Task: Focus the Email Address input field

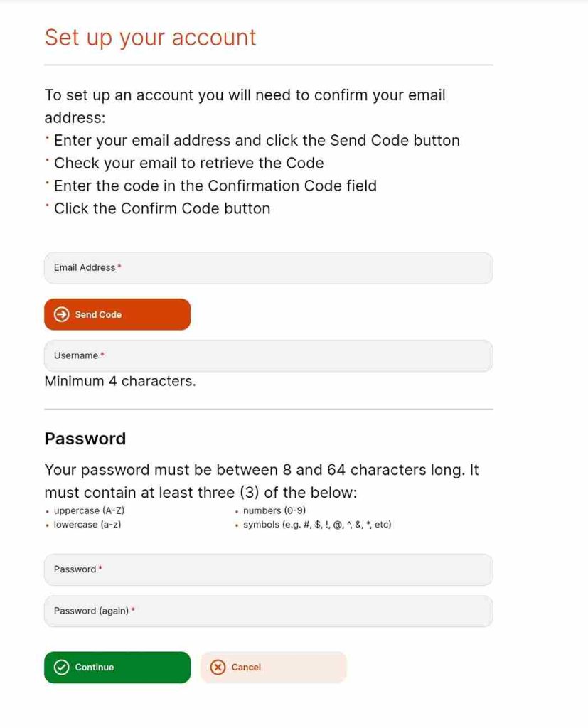Action: (269, 268)
